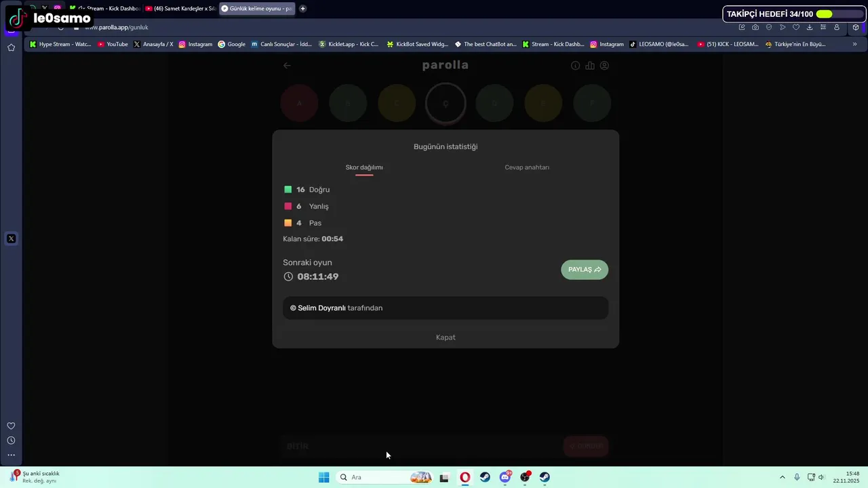Switch to the Skor dağılımı tab
The height and width of the screenshot is (488, 868).
(x=364, y=167)
